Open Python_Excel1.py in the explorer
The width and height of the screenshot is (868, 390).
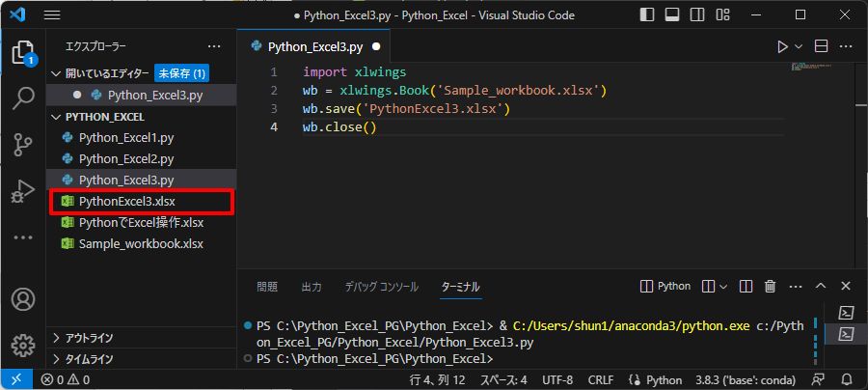(141, 137)
